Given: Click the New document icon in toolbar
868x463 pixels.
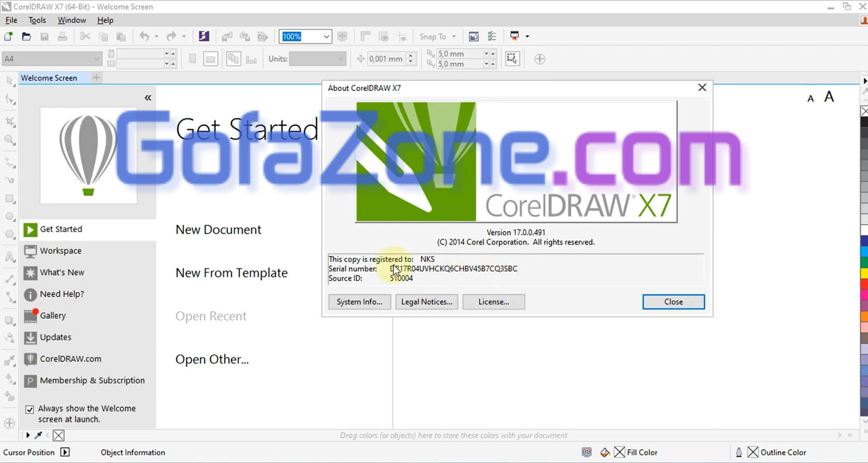Looking at the screenshot, I should click(8, 37).
